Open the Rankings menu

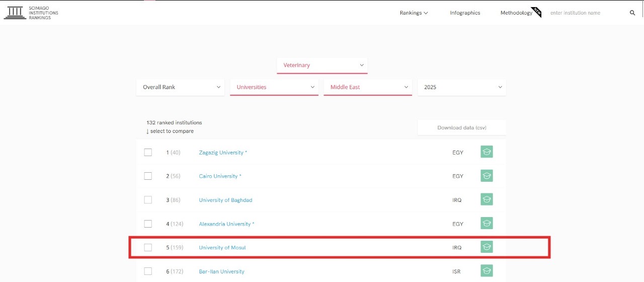point(414,13)
